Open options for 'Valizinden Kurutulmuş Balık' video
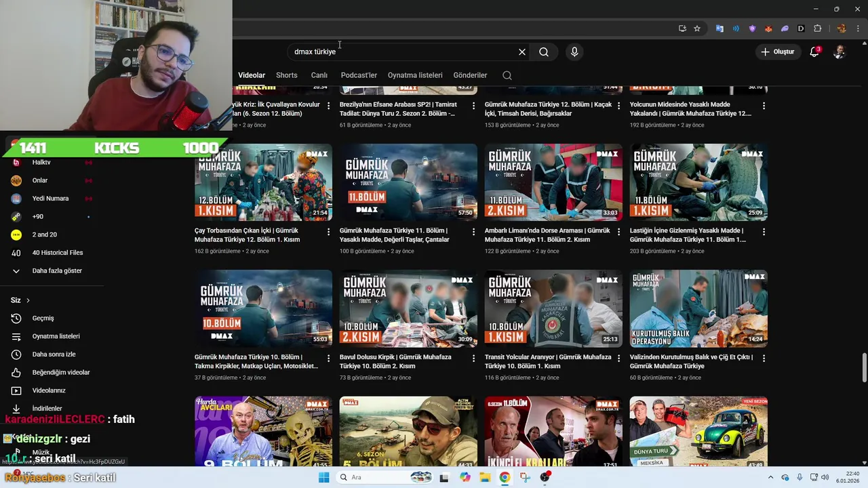Screen dimensions: 868x488 (764, 358)
